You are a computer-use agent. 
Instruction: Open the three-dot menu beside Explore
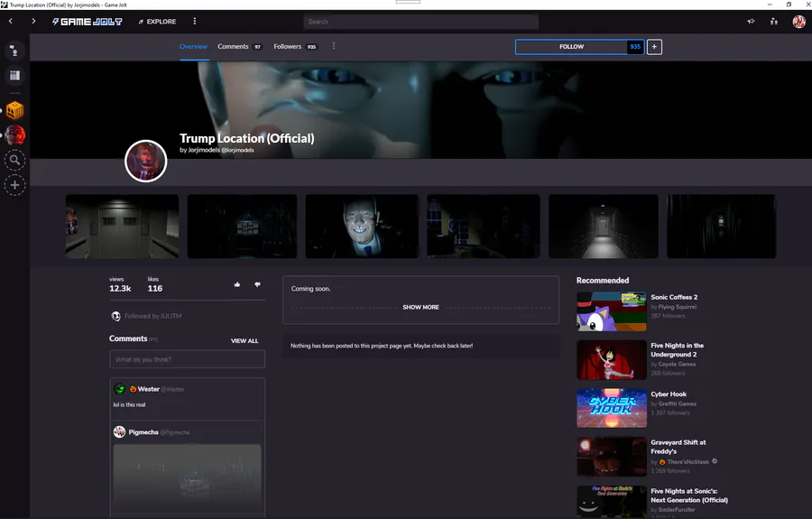tap(195, 22)
